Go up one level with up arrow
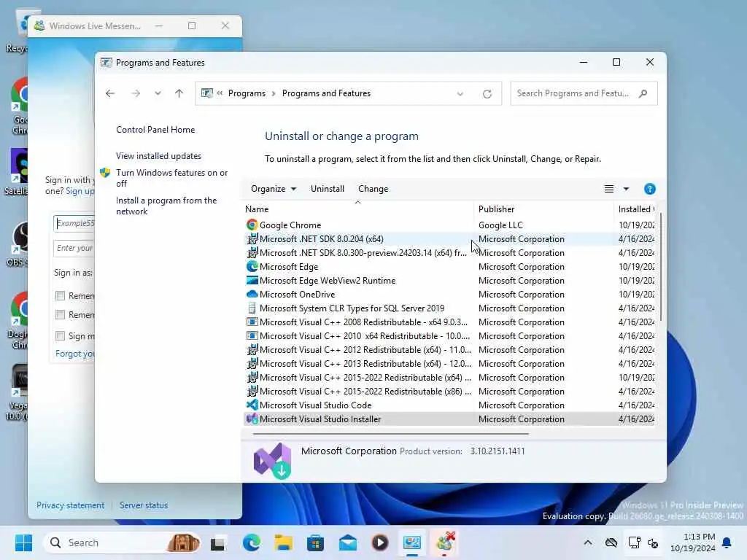The height and width of the screenshot is (560, 747). 179,93
